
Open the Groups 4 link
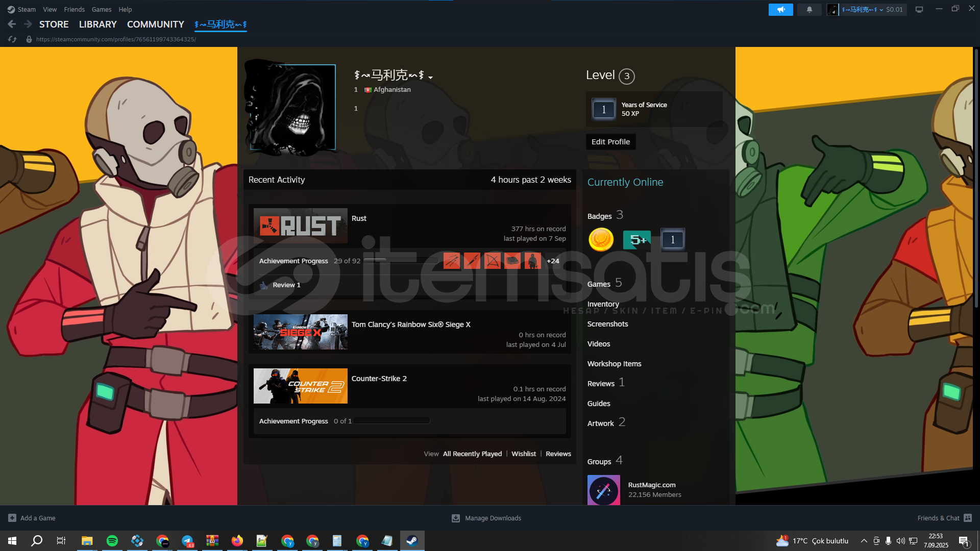(x=605, y=461)
